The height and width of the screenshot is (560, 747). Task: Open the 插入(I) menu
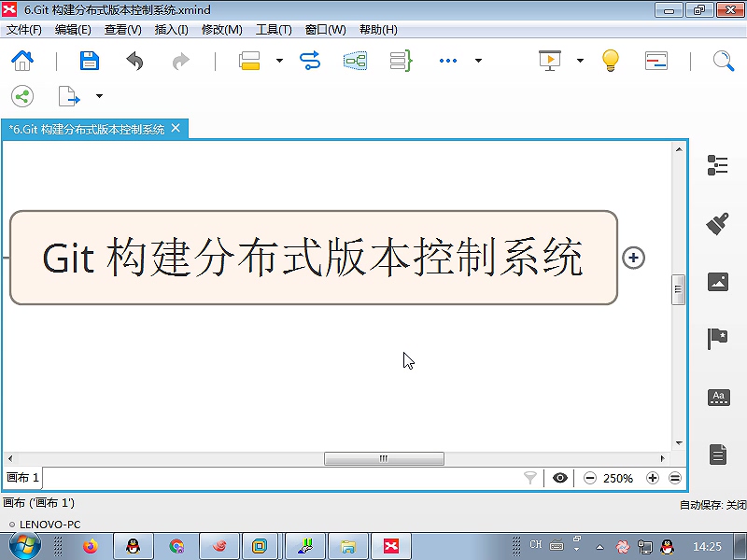pyautogui.click(x=172, y=30)
